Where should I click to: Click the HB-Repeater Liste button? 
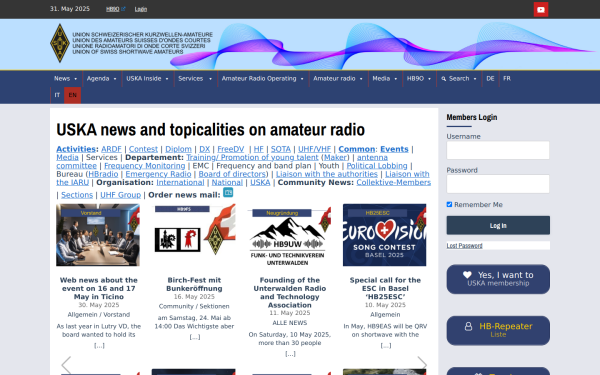tap(498, 330)
